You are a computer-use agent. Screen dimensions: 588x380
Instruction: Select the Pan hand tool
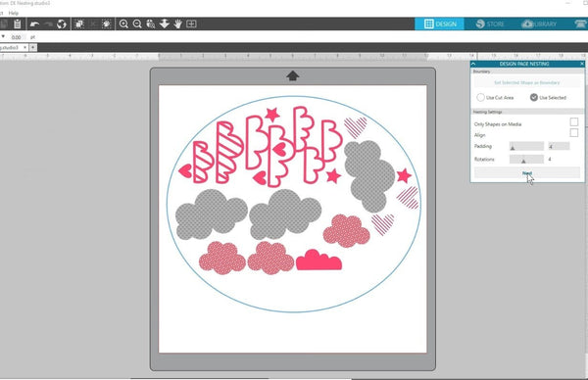tap(177, 24)
